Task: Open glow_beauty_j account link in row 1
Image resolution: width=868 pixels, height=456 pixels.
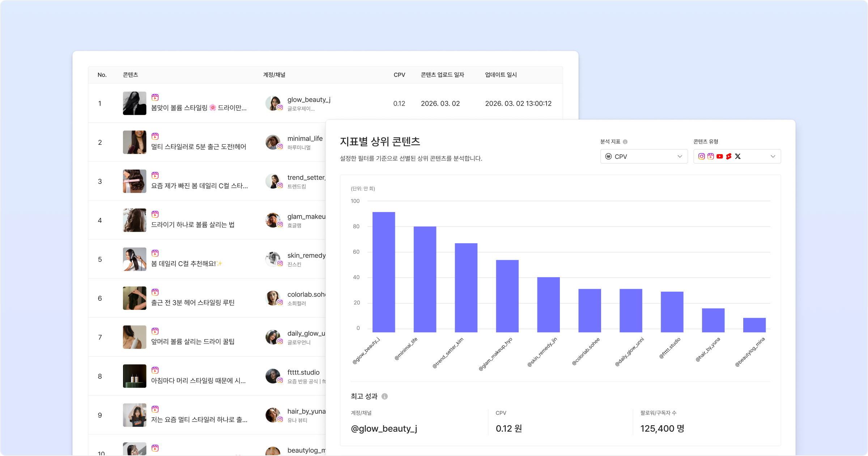Action: pyautogui.click(x=309, y=100)
